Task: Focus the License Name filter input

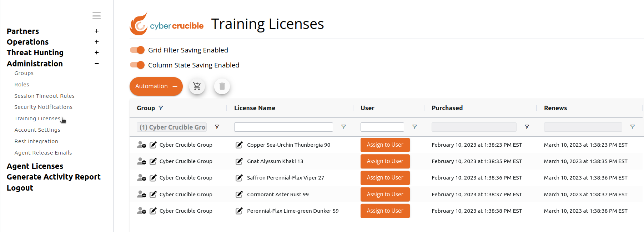Action: click(x=283, y=127)
